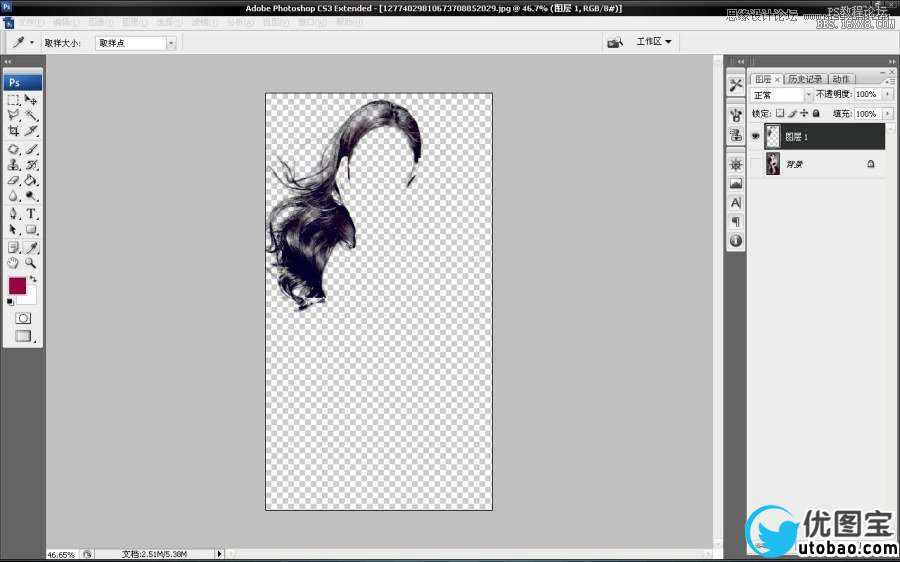Toggle Quick Mask mode
This screenshot has height=562, width=900.
pyautogui.click(x=23, y=318)
